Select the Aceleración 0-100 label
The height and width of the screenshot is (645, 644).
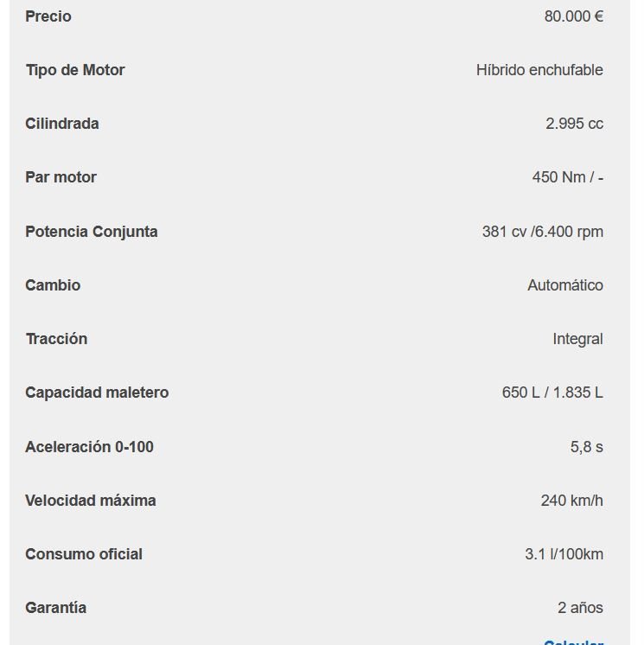pyautogui.click(x=89, y=447)
